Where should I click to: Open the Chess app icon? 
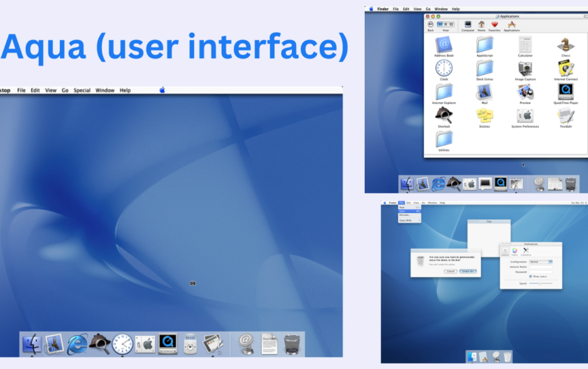[566, 45]
